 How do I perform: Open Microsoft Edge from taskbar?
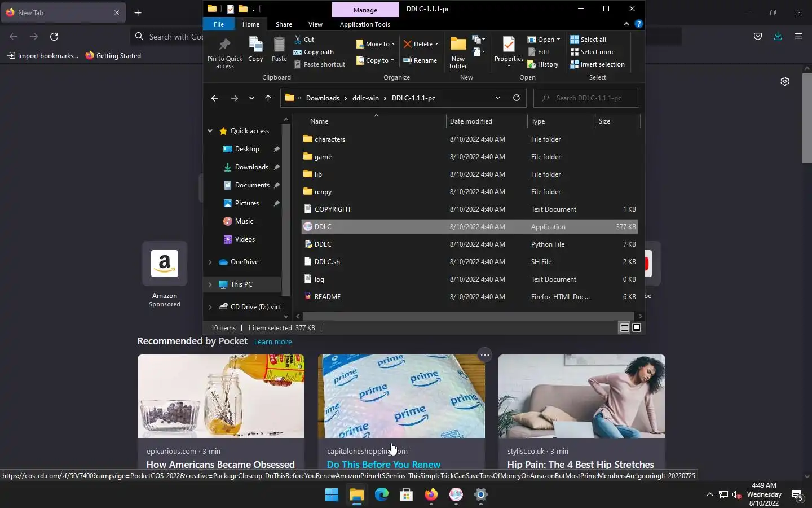(382, 494)
